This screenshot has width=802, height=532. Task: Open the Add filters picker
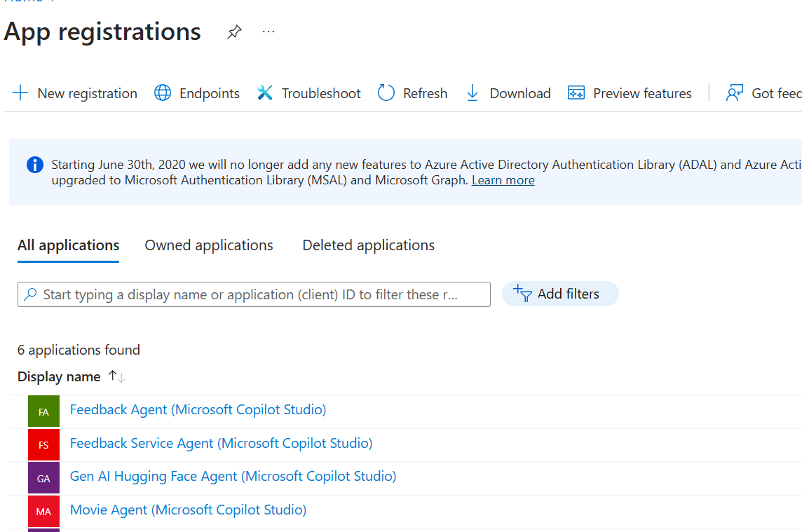tap(559, 294)
